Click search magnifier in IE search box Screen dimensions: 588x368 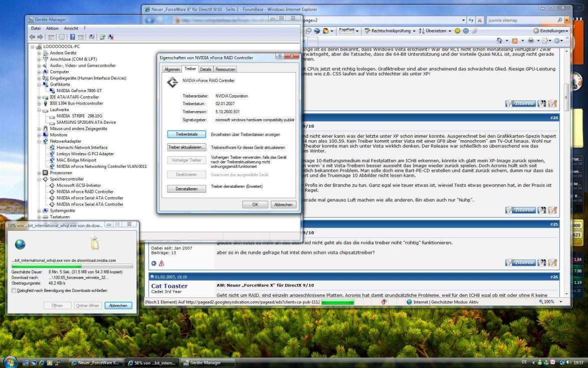coord(560,20)
